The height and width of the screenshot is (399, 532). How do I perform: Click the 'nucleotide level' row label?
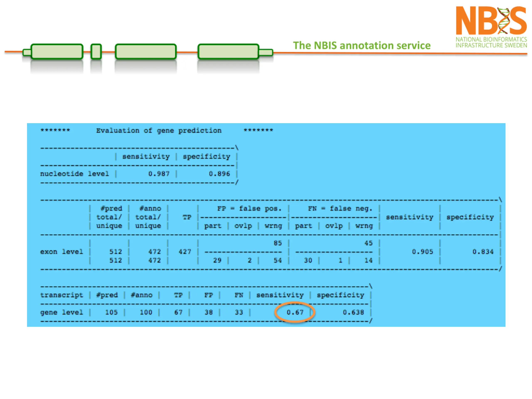point(75,174)
